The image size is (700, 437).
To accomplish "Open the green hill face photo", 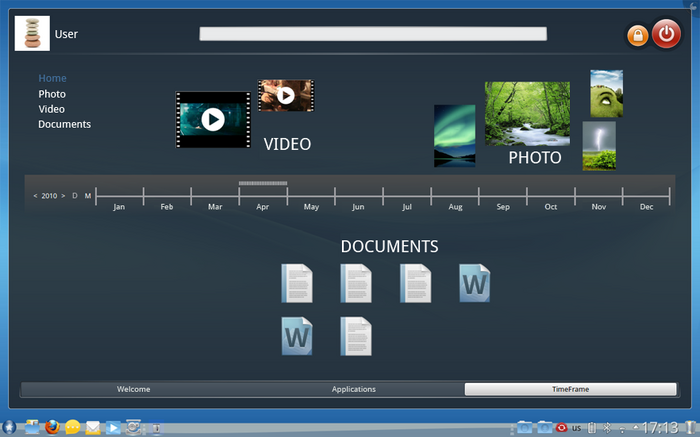I will click(x=606, y=93).
